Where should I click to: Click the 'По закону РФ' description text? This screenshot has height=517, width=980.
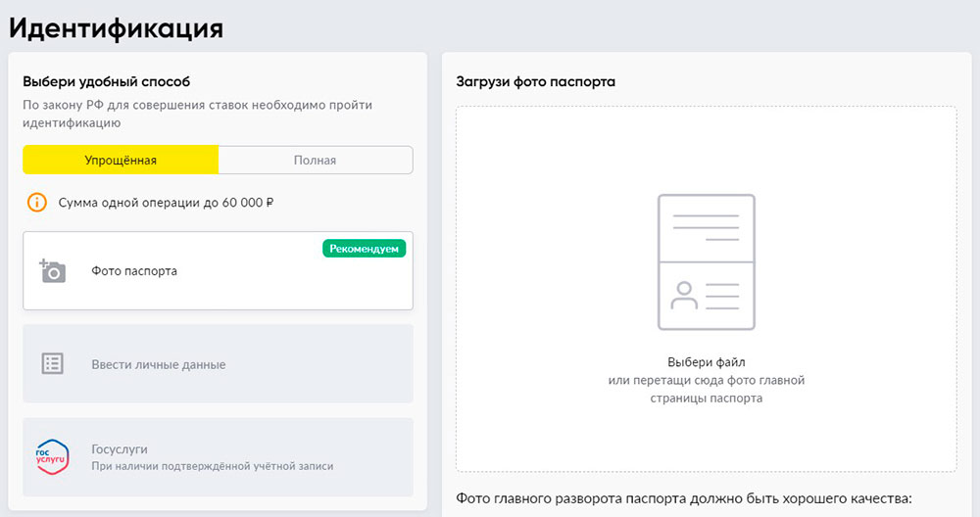pyautogui.click(x=198, y=114)
